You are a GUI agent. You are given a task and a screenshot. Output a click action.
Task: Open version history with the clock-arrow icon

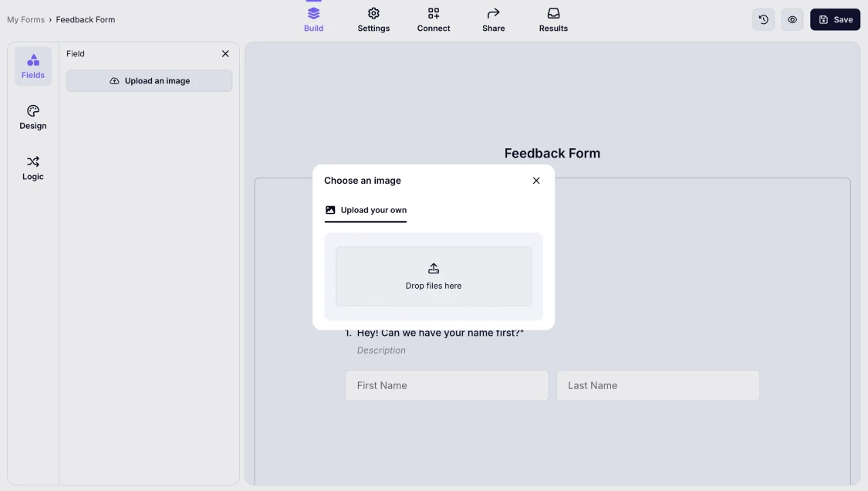(763, 19)
